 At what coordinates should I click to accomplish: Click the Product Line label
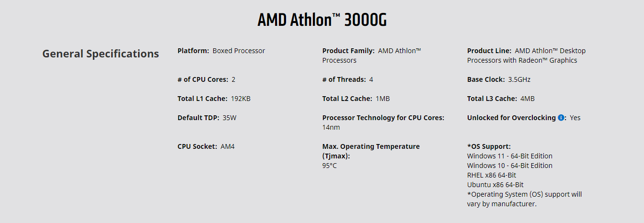489,51
